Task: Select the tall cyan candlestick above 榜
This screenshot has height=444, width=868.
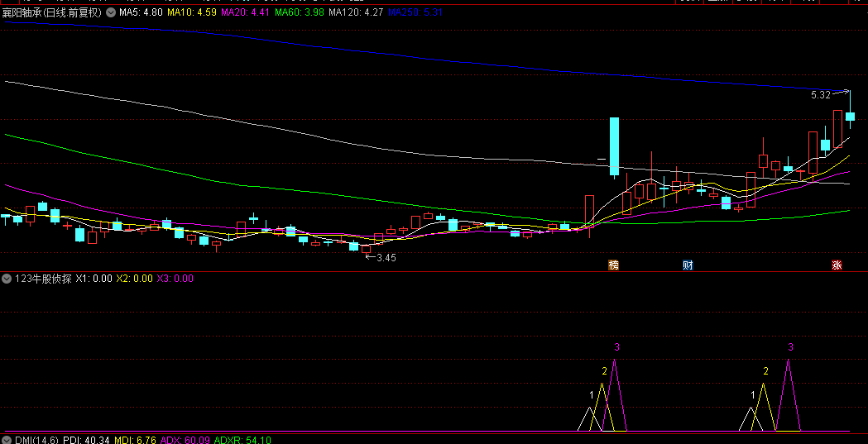Action: tap(614, 146)
